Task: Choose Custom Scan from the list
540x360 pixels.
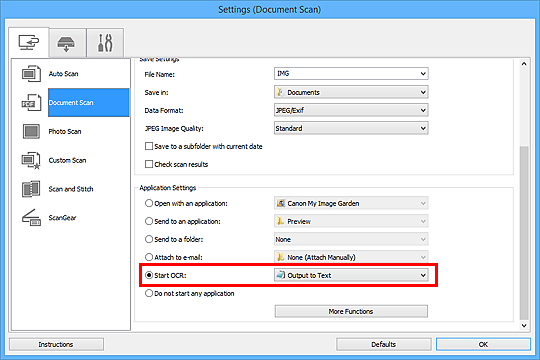Action: click(x=67, y=161)
